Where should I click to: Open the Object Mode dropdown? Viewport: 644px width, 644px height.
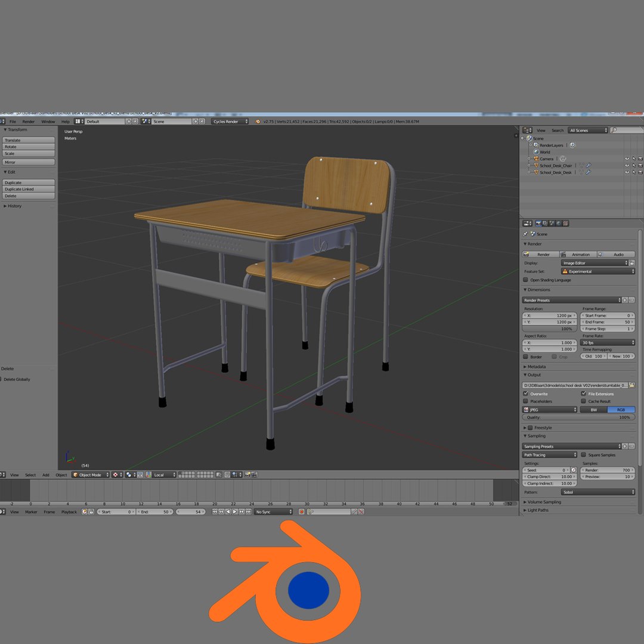(x=91, y=475)
